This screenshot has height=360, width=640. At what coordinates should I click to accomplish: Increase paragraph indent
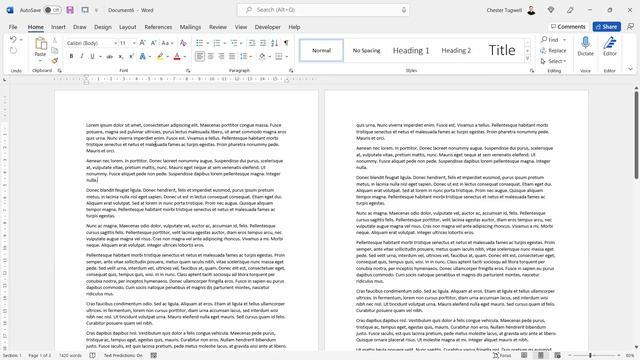263,43
